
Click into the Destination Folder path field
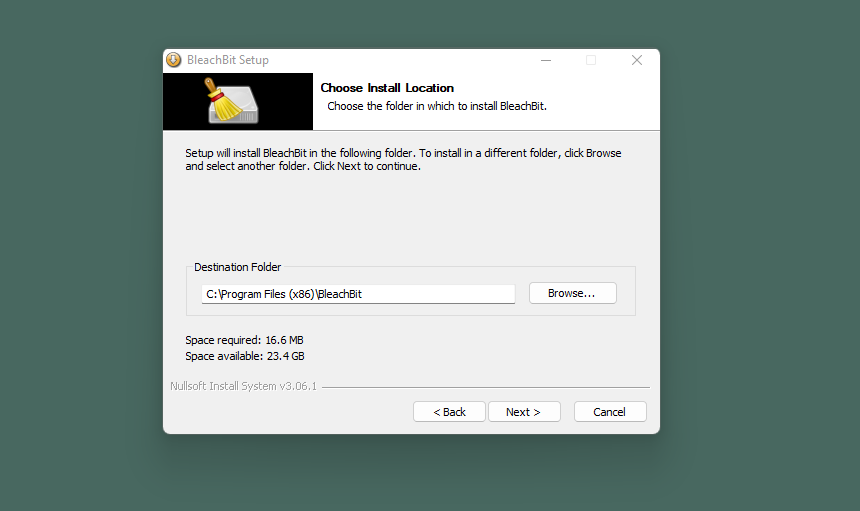tap(358, 294)
